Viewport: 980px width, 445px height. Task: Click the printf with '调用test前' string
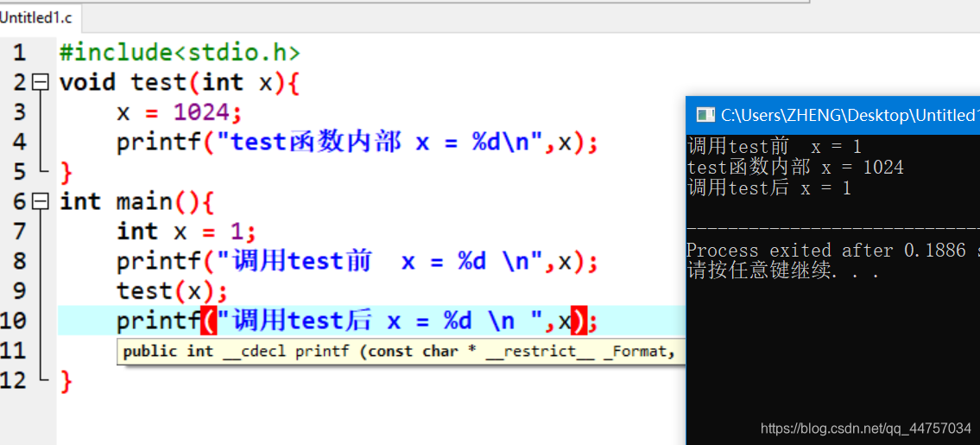point(357,262)
